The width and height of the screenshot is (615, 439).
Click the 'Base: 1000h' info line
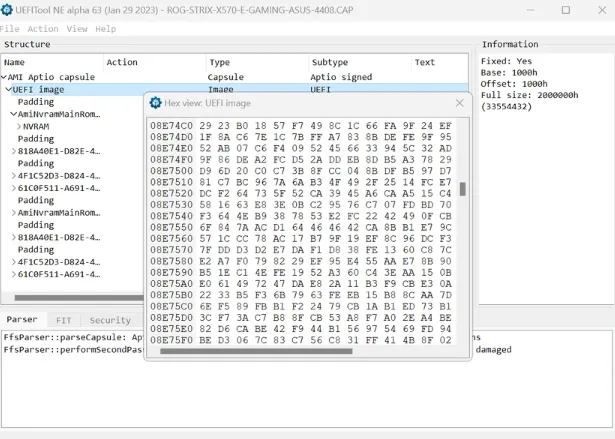click(x=509, y=73)
